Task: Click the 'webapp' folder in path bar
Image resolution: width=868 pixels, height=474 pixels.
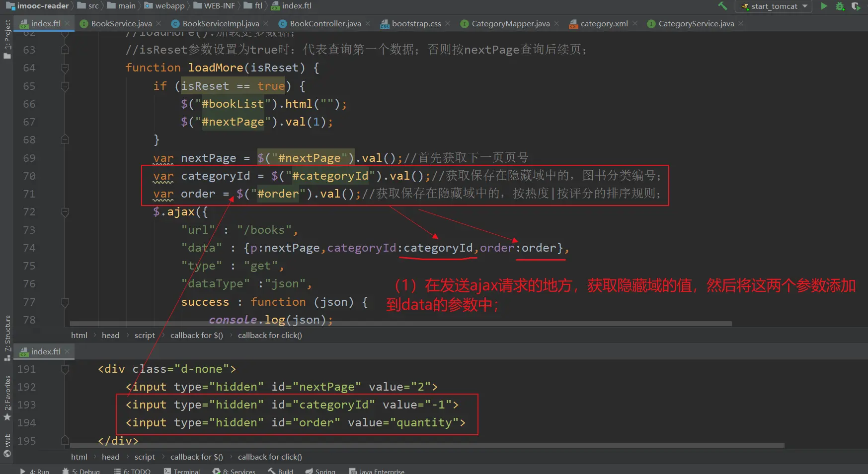Action: click(x=169, y=6)
